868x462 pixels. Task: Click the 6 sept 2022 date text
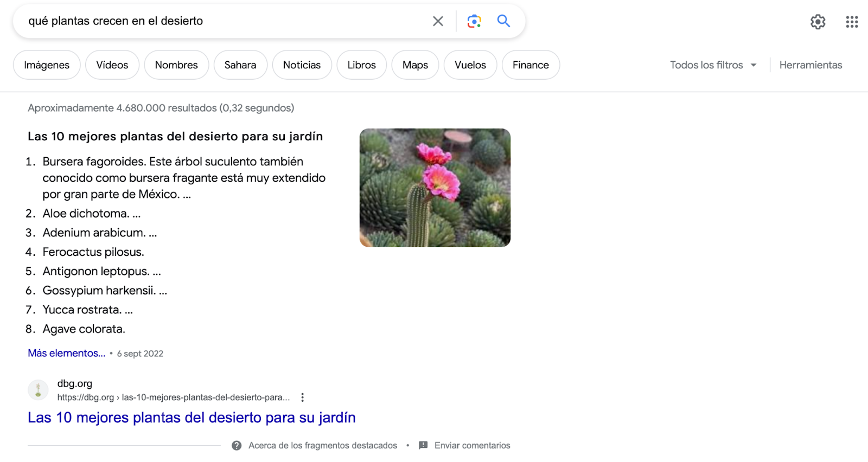point(140,354)
